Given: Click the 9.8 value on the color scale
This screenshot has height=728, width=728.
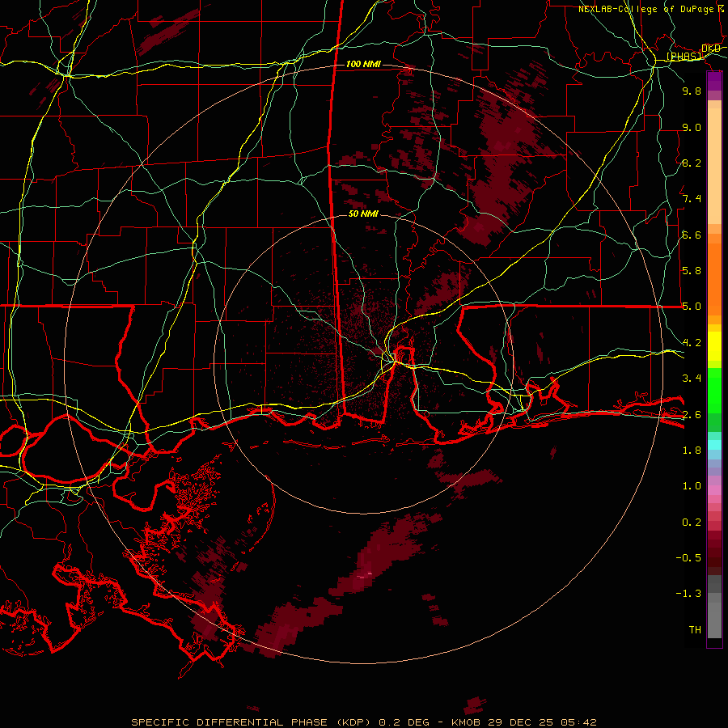Looking at the screenshot, I should pos(692,91).
